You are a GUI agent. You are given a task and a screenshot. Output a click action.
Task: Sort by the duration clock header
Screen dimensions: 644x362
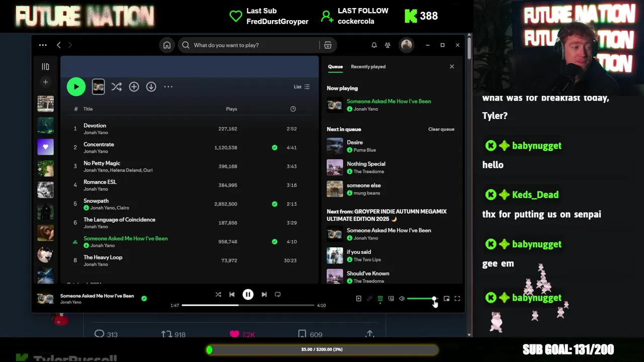[293, 109]
